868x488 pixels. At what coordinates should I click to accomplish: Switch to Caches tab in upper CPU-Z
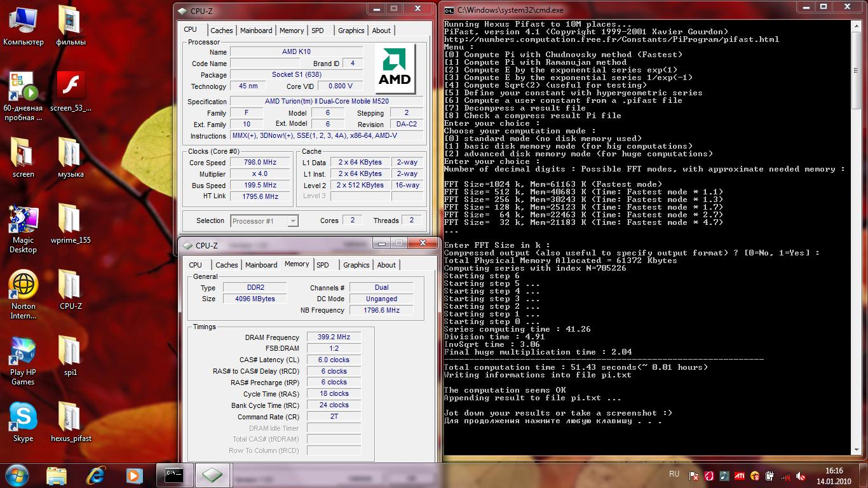pos(222,30)
